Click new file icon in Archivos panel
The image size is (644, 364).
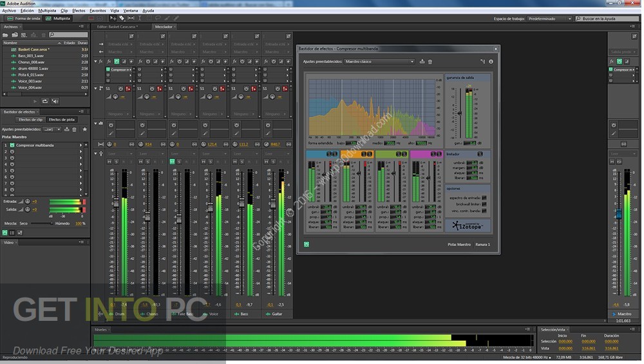(x=24, y=35)
